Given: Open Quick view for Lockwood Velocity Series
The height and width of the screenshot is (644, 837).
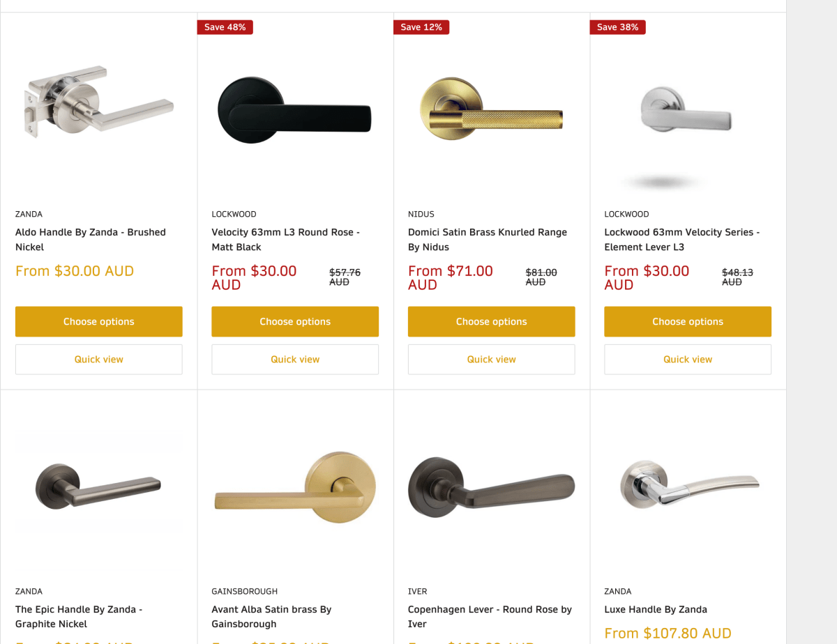Looking at the screenshot, I should pos(687,359).
